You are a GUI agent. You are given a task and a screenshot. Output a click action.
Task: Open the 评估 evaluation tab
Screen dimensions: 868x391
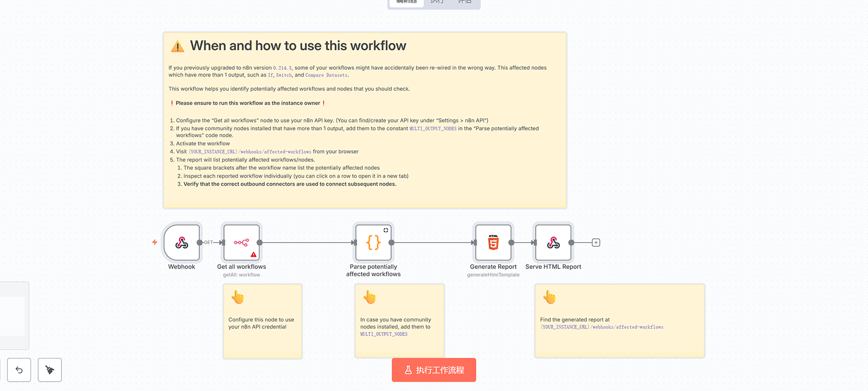[x=464, y=2]
